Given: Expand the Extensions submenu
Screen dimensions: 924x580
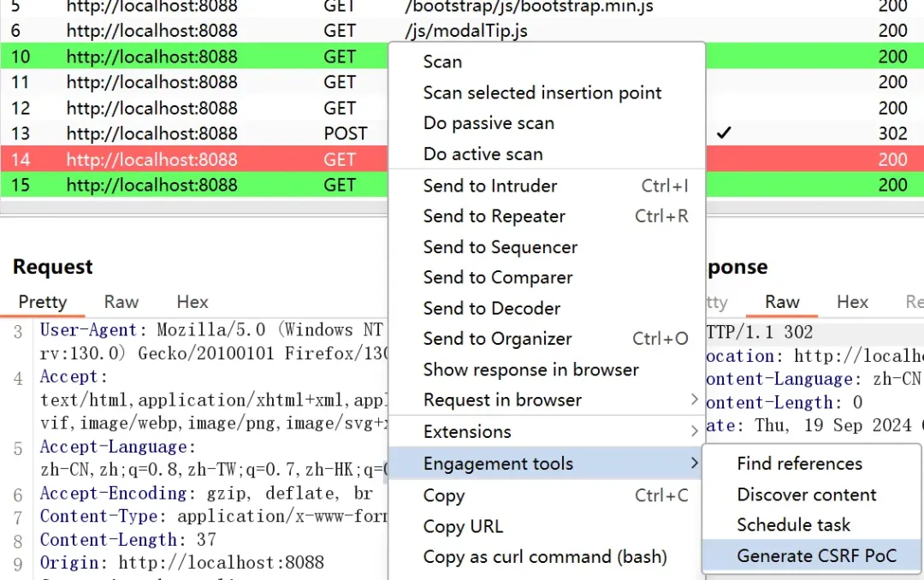Looking at the screenshot, I should (466, 431).
